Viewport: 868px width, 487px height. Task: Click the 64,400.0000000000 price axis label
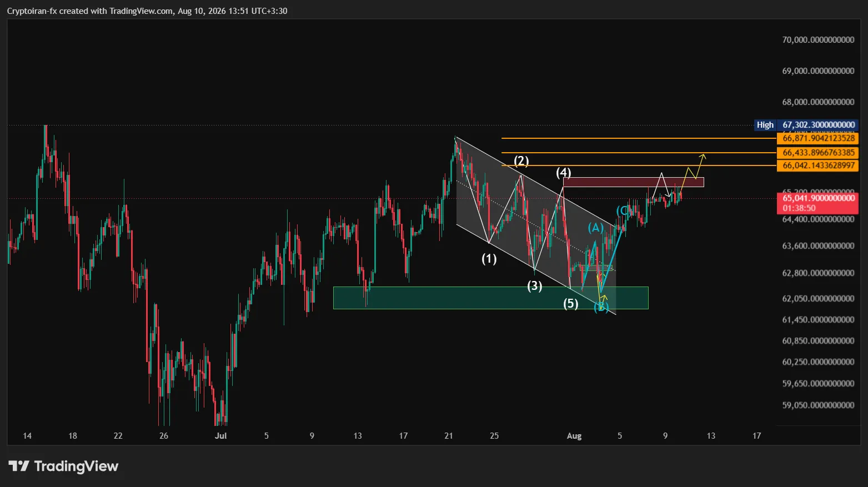click(818, 219)
